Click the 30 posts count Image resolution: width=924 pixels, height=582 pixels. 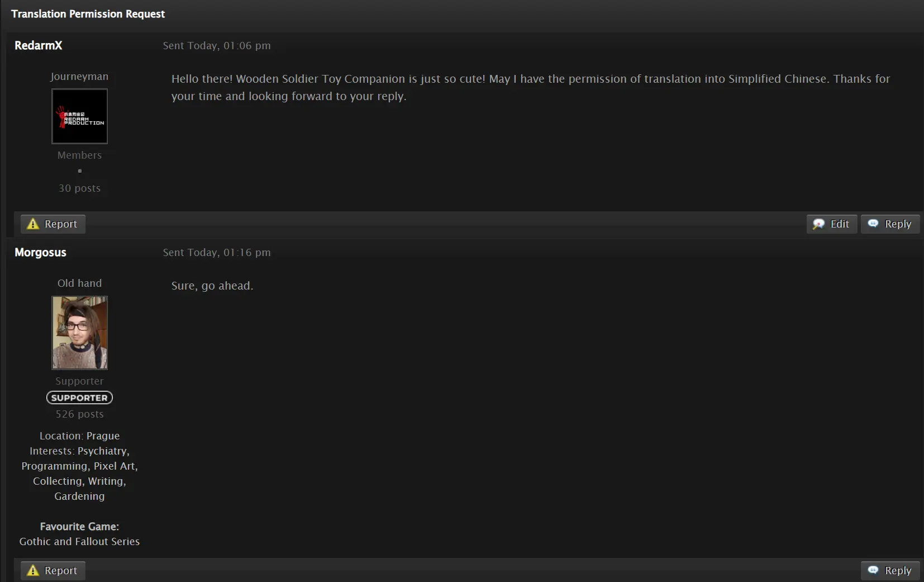coord(80,188)
